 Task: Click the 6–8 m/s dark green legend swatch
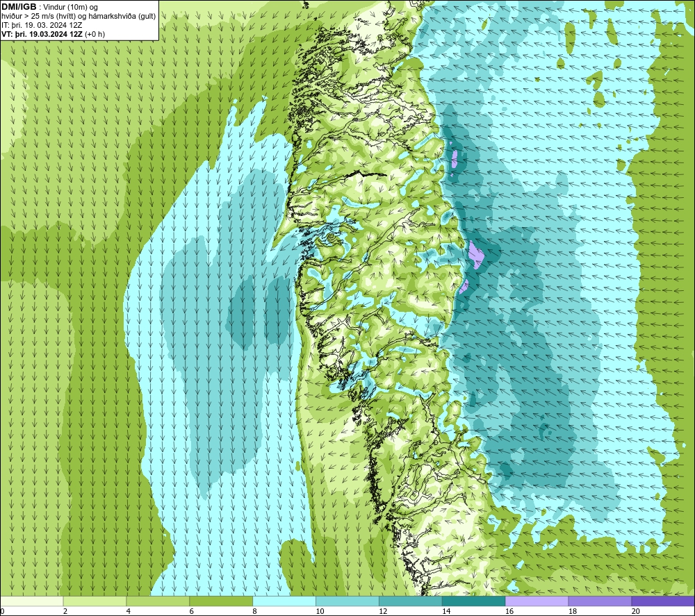221,601
